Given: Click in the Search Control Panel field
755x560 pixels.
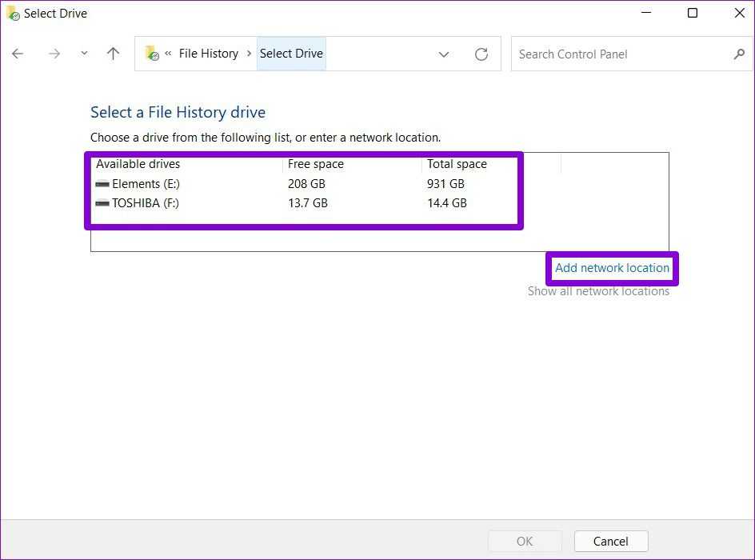Looking at the screenshot, I should 620,54.
